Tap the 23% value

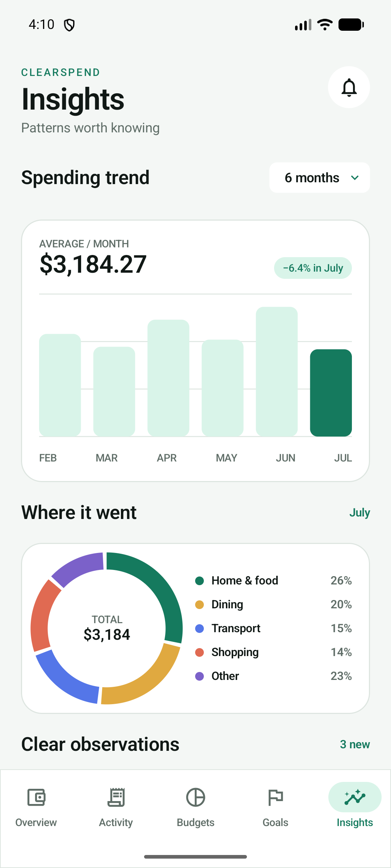(341, 676)
